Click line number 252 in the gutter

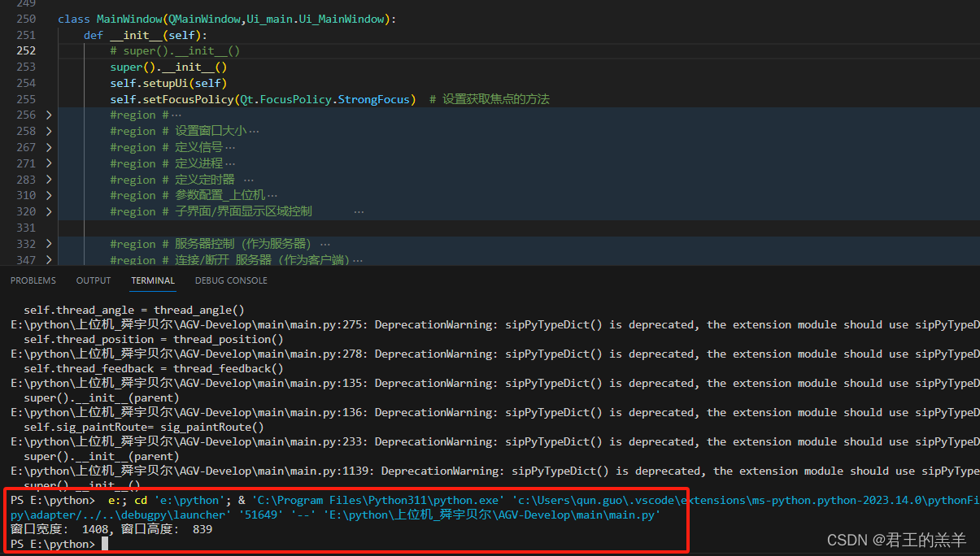pyautogui.click(x=26, y=50)
